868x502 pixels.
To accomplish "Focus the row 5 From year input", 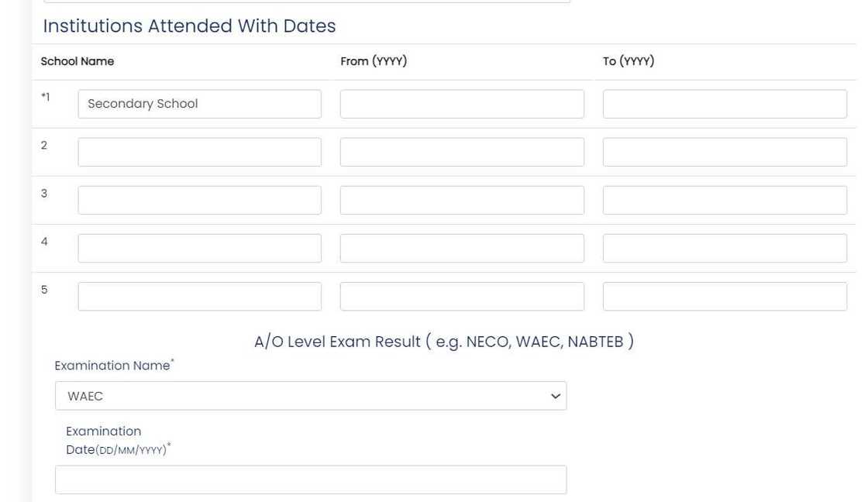I will [462, 296].
